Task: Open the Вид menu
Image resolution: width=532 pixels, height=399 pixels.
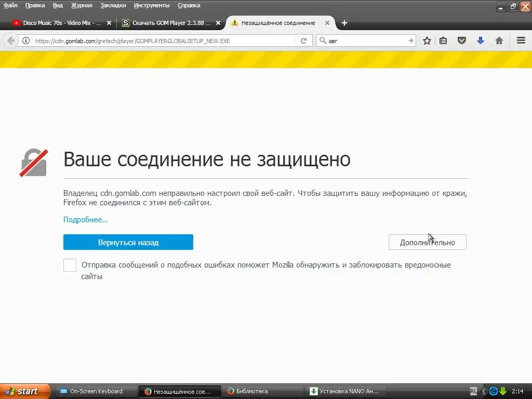Action: click(x=58, y=5)
